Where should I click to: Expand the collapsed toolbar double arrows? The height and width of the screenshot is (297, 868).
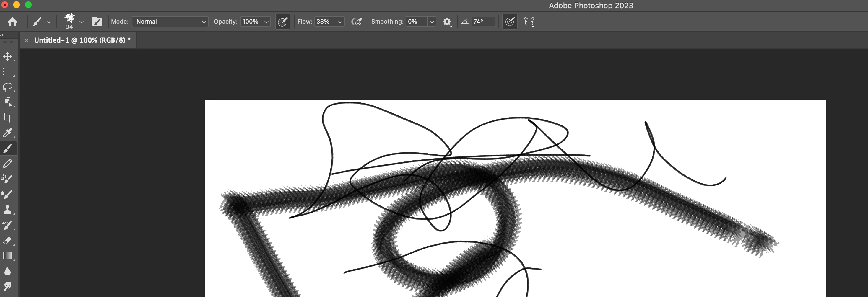coord(2,35)
